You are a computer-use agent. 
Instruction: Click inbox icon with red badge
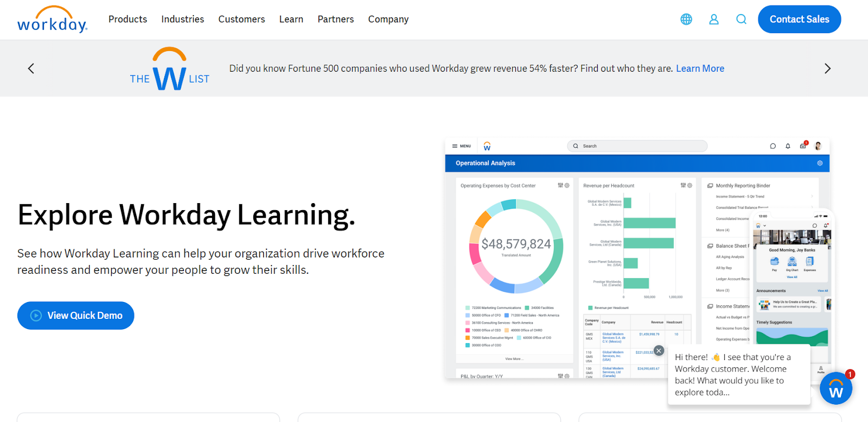tap(803, 146)
